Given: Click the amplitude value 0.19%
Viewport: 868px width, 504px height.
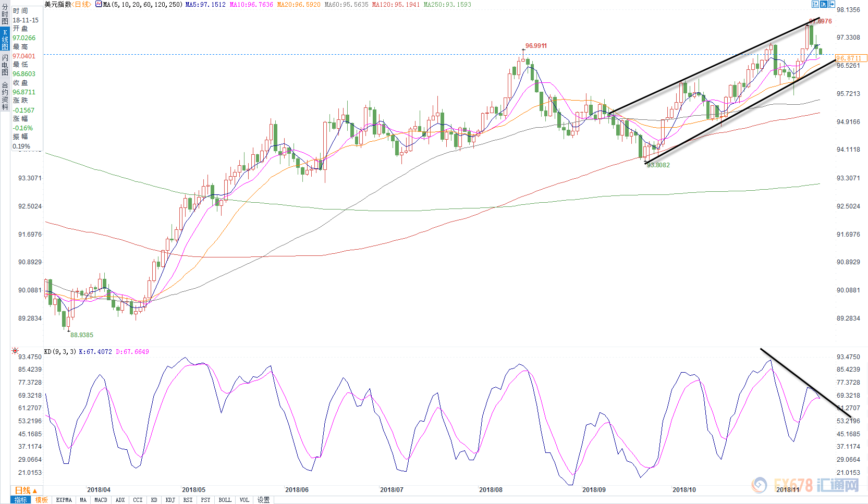Looking at the screenshot, I should click(21, 146).
